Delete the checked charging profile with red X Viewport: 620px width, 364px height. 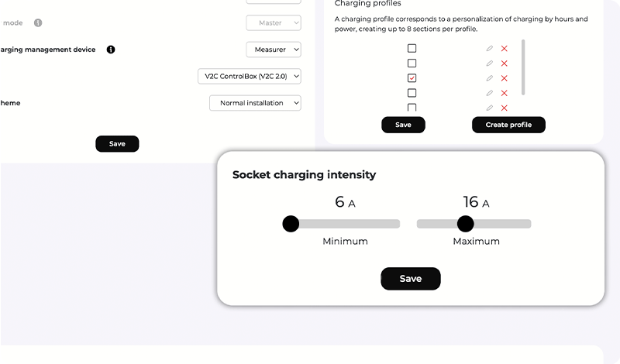505,78
